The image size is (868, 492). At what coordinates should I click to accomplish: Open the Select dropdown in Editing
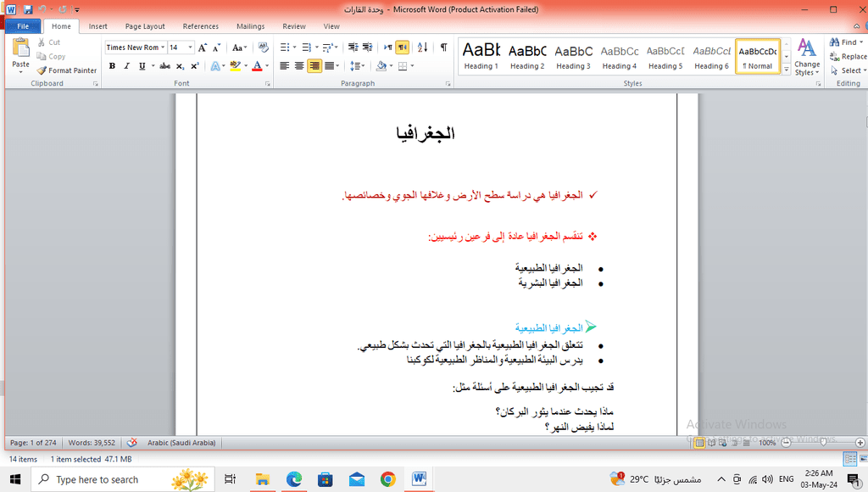pyautogui.click(x=848, y=70)
